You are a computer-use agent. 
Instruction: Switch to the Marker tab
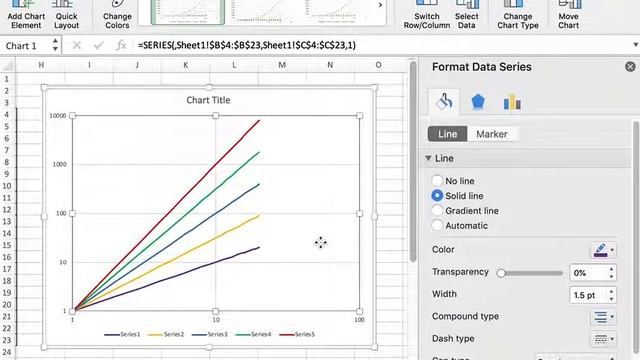point(492,134)
